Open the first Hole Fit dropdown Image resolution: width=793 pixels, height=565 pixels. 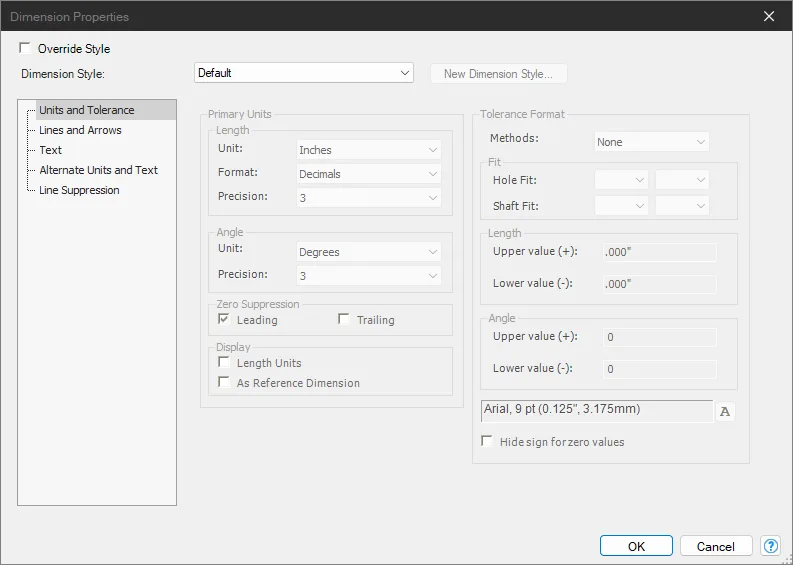621,180
